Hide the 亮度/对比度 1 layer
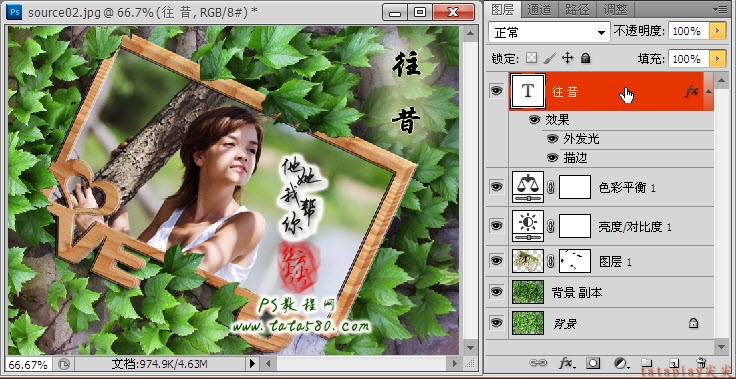This screenshot has height=379, width=736. 496,226
